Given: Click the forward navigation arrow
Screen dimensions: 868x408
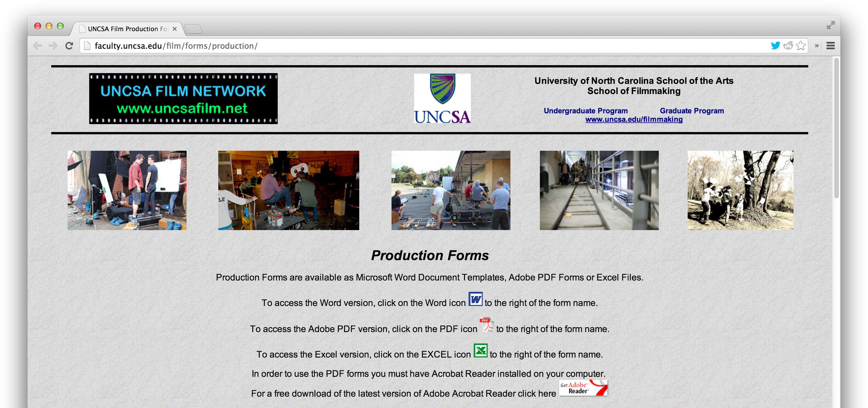Looking at the screenshot, I should point(53,46).
